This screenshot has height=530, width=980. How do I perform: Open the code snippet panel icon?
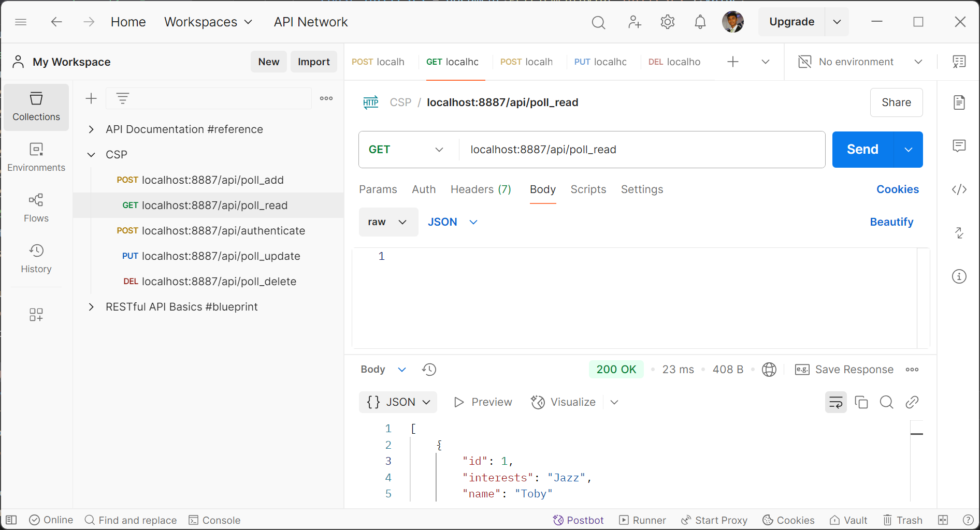tap(959, 189)
